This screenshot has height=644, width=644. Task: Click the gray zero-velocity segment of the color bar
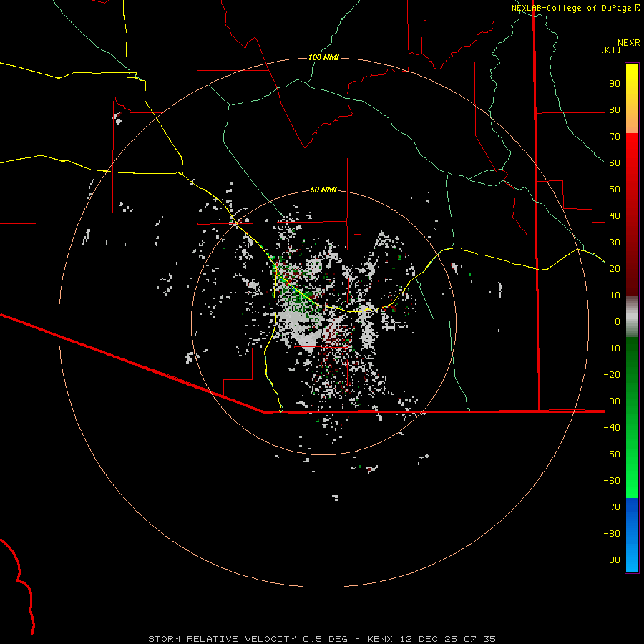(x=632, y=317)
